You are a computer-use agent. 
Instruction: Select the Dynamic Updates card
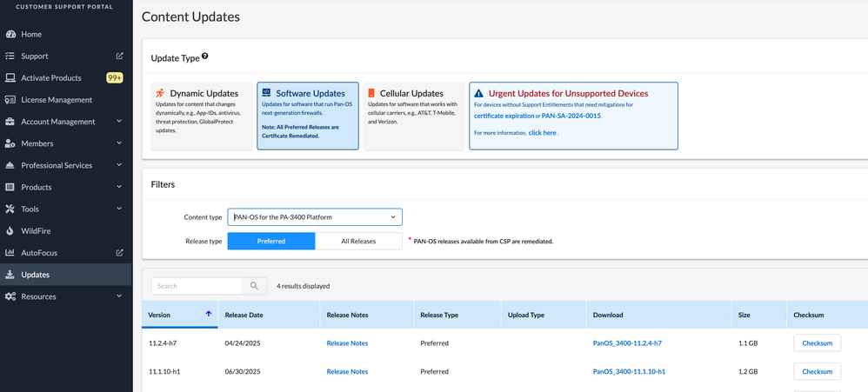[x=202, y=116]
